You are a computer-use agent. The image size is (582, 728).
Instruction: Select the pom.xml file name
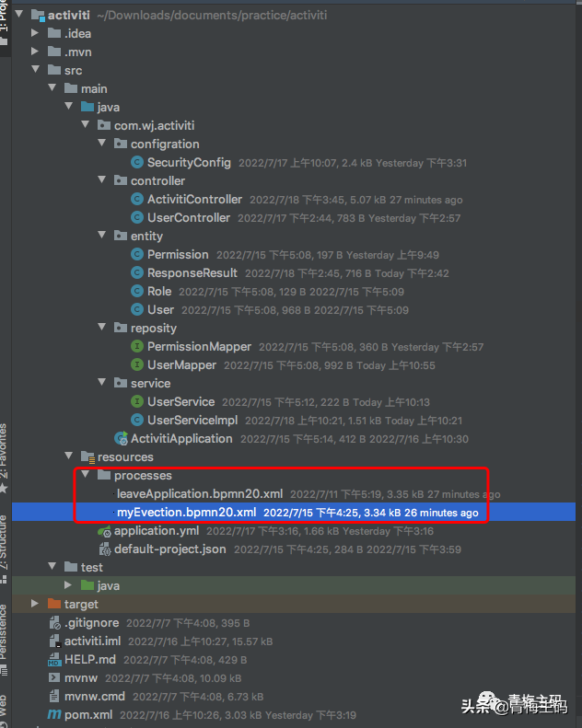coord(88,714)
